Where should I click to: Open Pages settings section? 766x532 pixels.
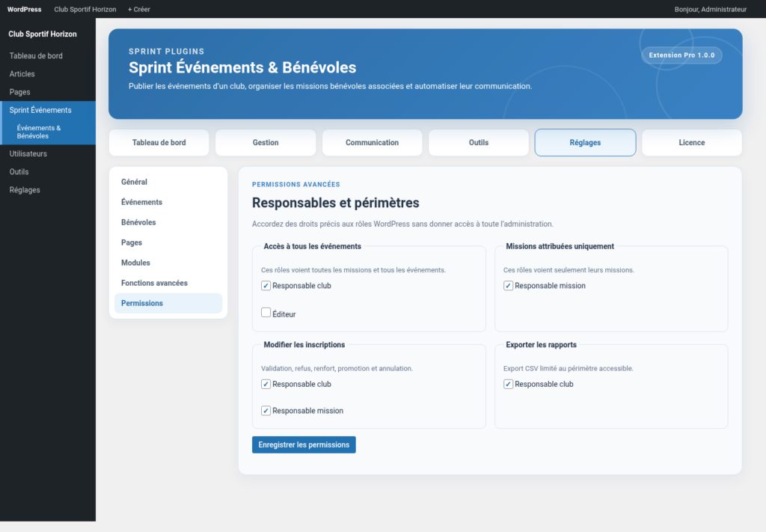[x=168, y=242]
